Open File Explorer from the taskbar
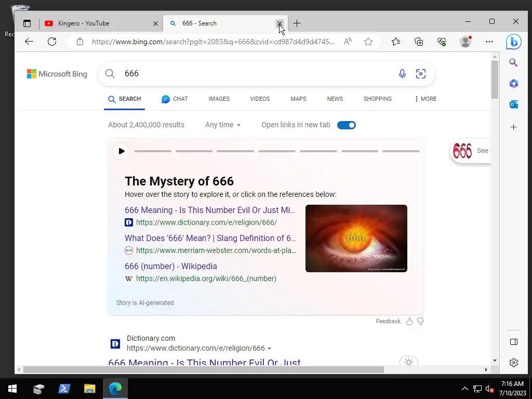This screenshot has width=532, height=399. pyautogui.click(x=89, y=389)
